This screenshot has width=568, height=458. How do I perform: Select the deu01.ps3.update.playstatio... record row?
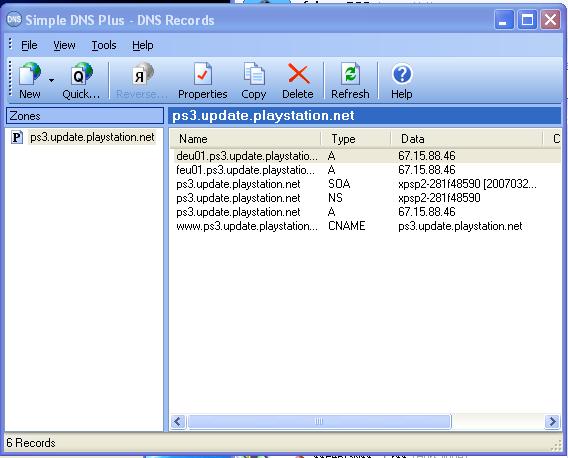click(x=366, y=156)
